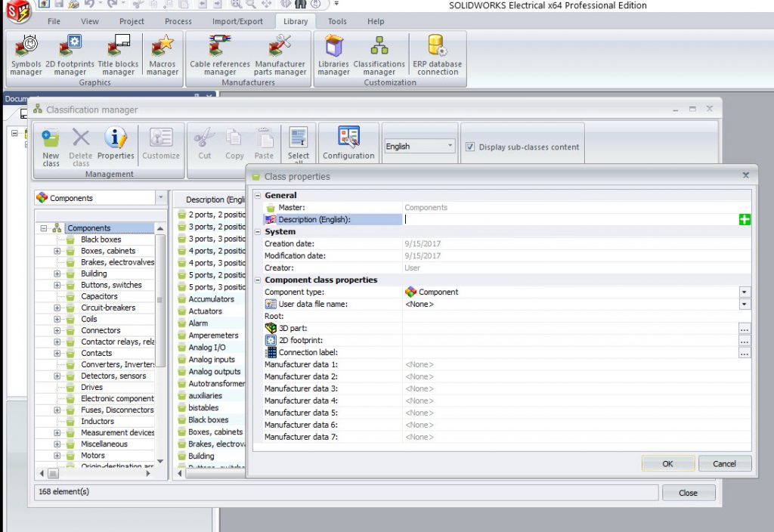Browse for the 2D footprint
774x532 pixels.
[745, 341]
